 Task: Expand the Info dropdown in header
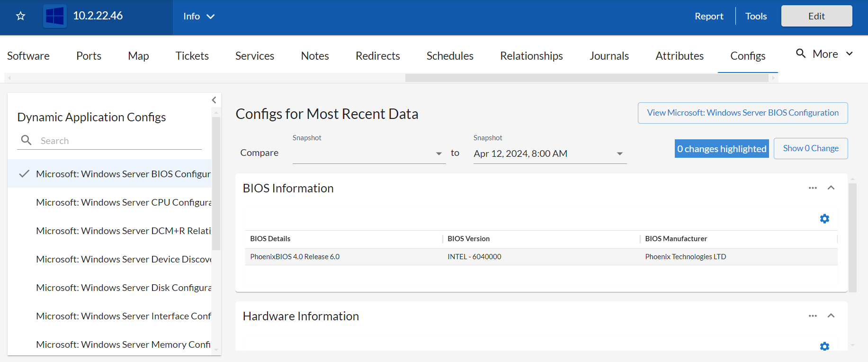coord(199,17)
